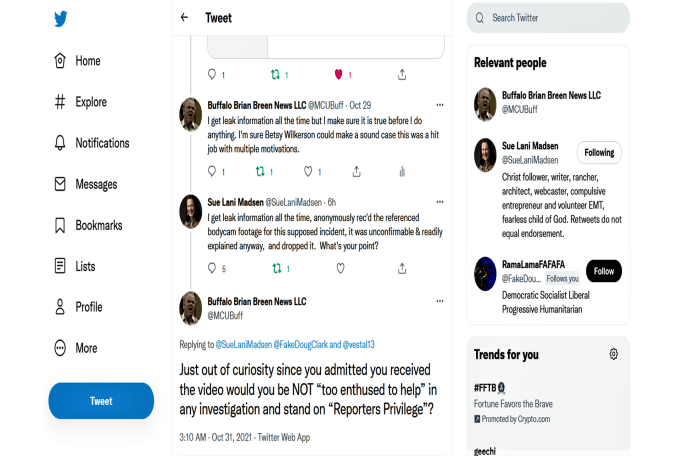Reply to Sue Lani Madsen's tweet

click(x=211, y=268)
